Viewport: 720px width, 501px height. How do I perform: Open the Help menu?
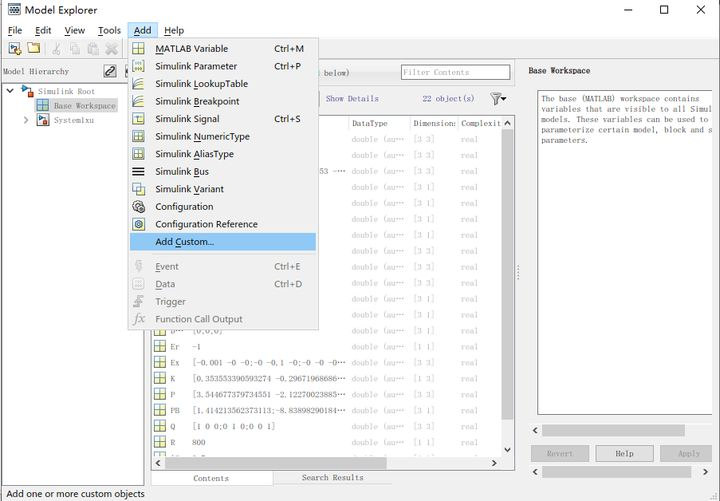(174, 30)
